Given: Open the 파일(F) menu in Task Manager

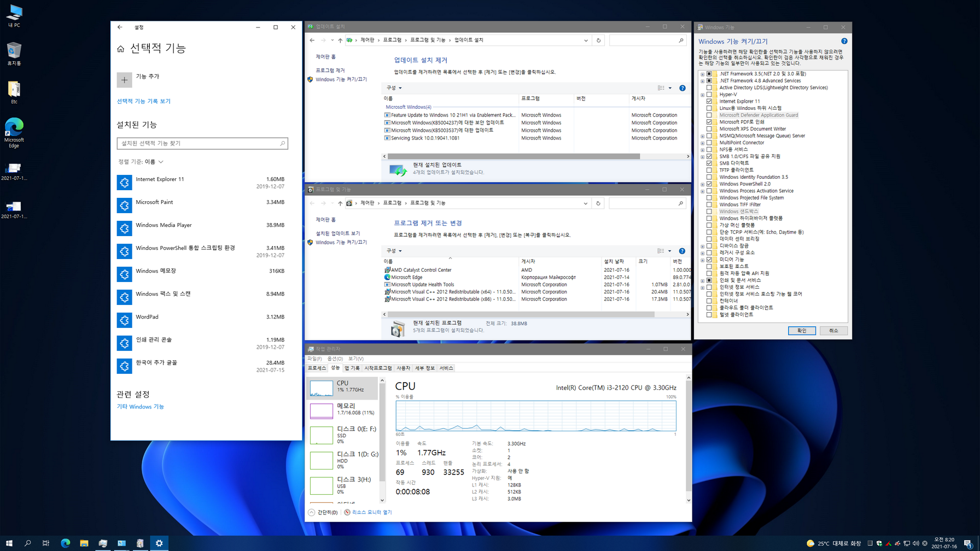Looking at the screenshot, I should point(314,359).
